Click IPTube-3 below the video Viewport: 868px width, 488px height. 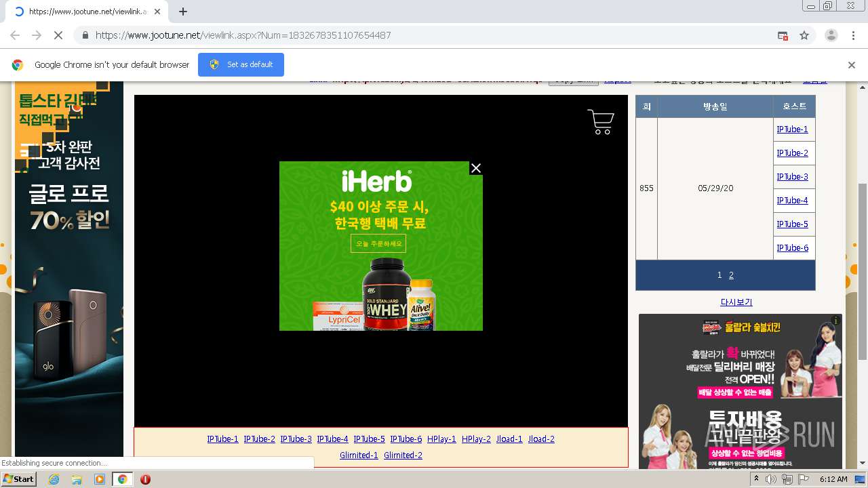coord(296,439)
